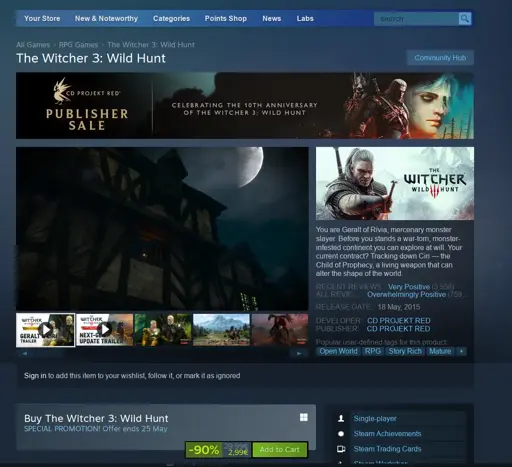Open the Community Hub
This screenshot has width=512, height=467.
tap(440, 58)
